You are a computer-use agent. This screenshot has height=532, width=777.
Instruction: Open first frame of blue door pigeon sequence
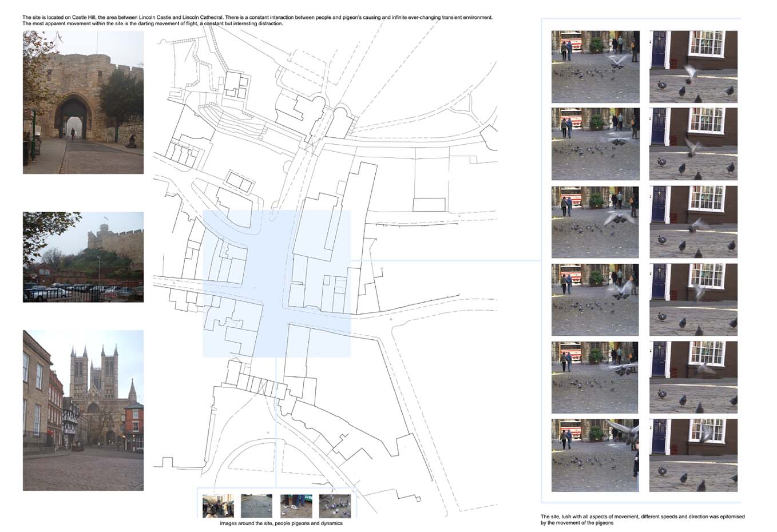[x=693, y=66]
